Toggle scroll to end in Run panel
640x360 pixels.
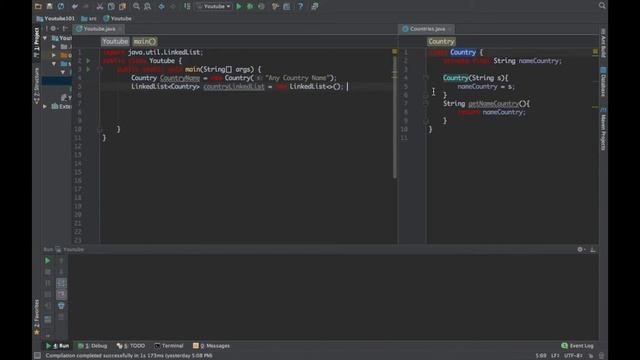tap(61, 294)
